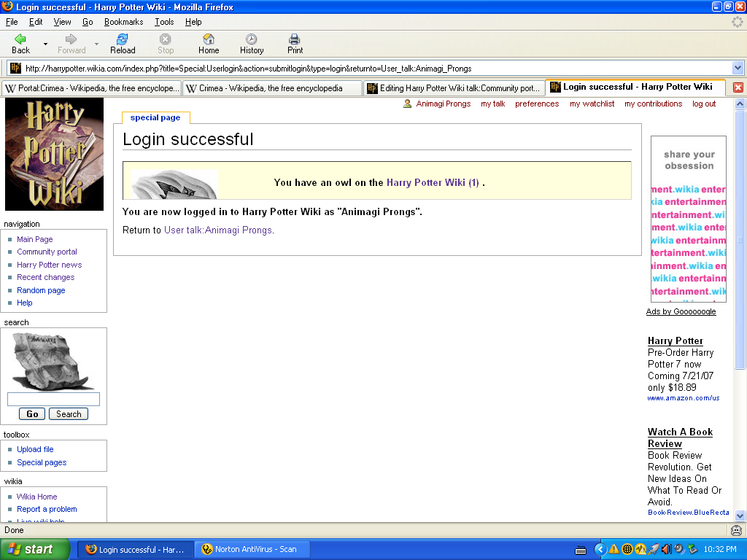Click the Animagi Prongs user icon
This screenshot has height=560, width=747.
coord(407,104)
